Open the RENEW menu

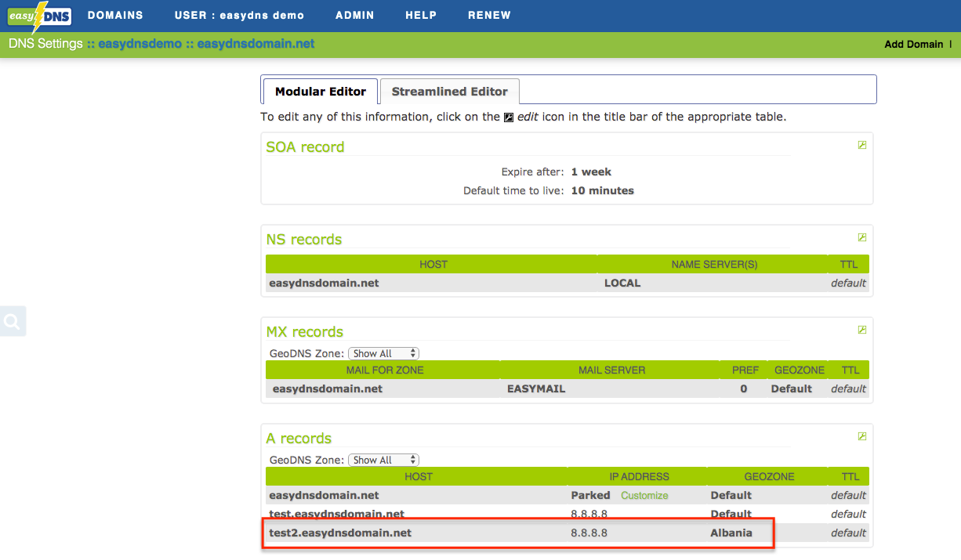tap(489, 16)
